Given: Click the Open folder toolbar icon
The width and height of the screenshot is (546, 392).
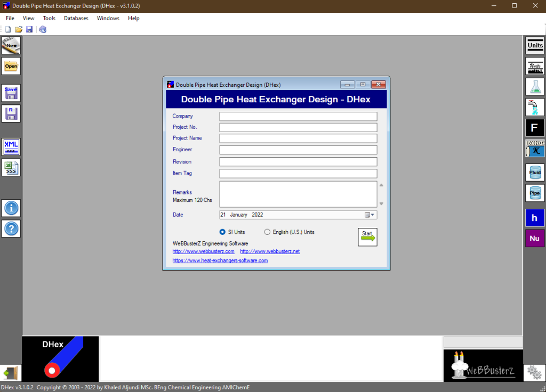Looking at the screenshot, I should pyautogui.click(x=19, y=29).
